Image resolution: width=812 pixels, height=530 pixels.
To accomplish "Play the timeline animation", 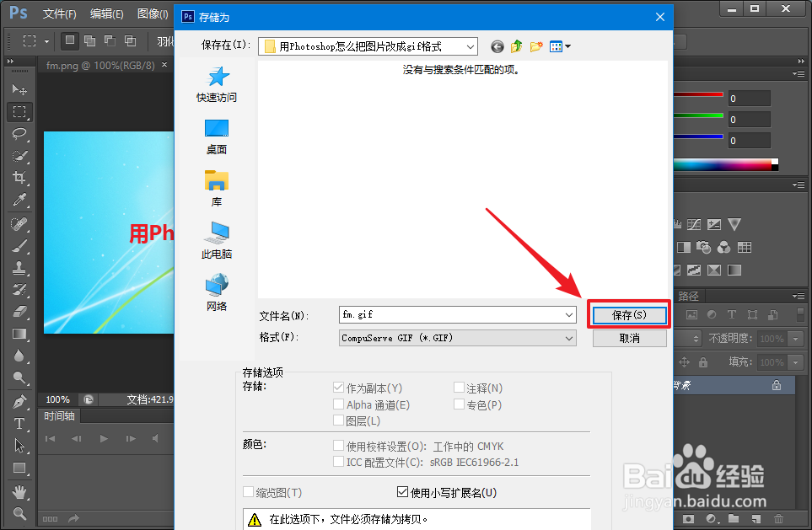I will point(104,438).
